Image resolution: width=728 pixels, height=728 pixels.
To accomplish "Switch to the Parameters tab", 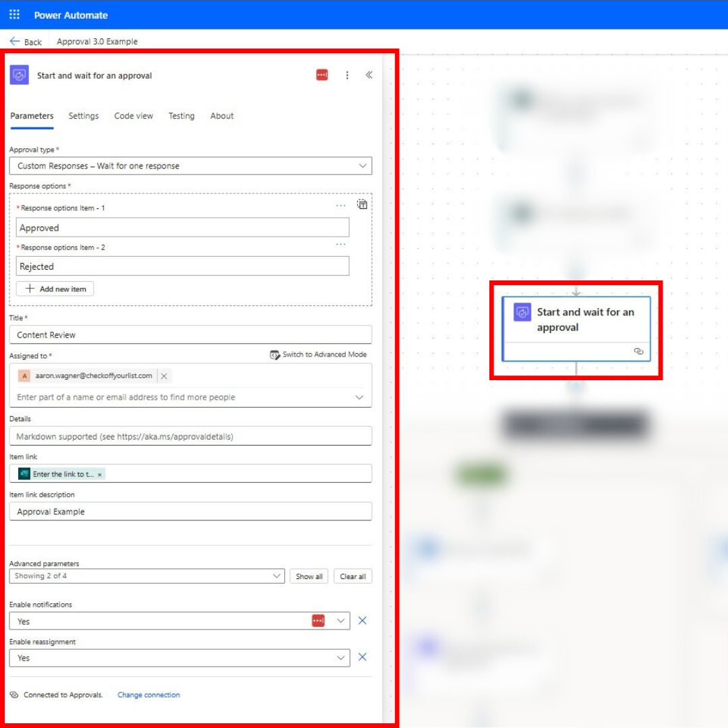I will point(32,116).
